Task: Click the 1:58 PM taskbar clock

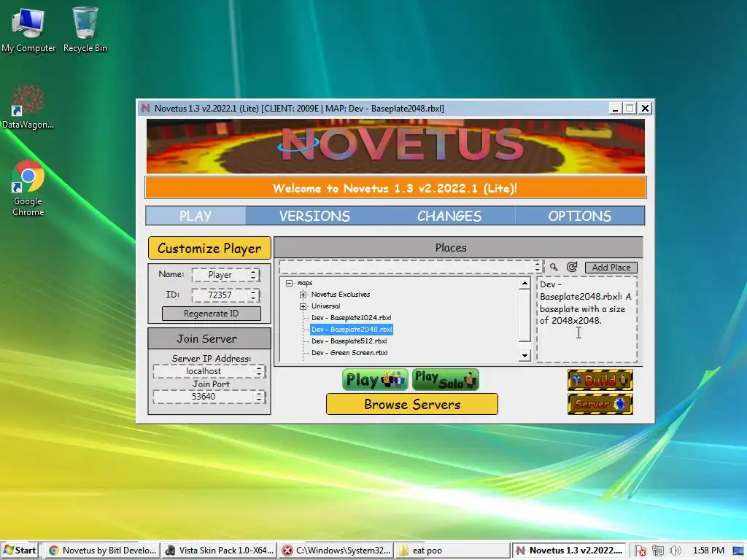Action: coord(708,551)
